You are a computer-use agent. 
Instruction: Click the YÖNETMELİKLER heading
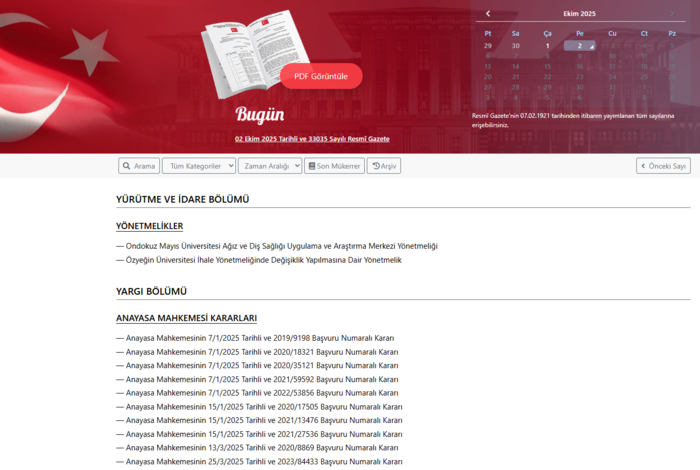(150, 226)
